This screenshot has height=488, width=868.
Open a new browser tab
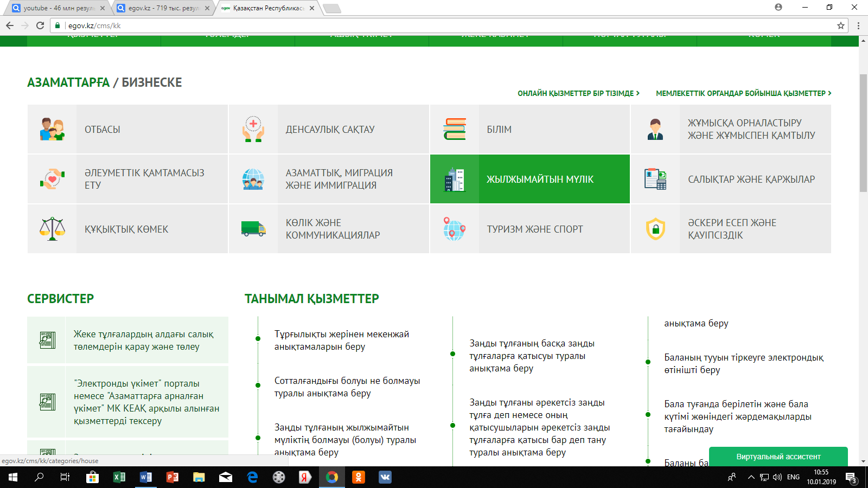[x=331, y=8]
